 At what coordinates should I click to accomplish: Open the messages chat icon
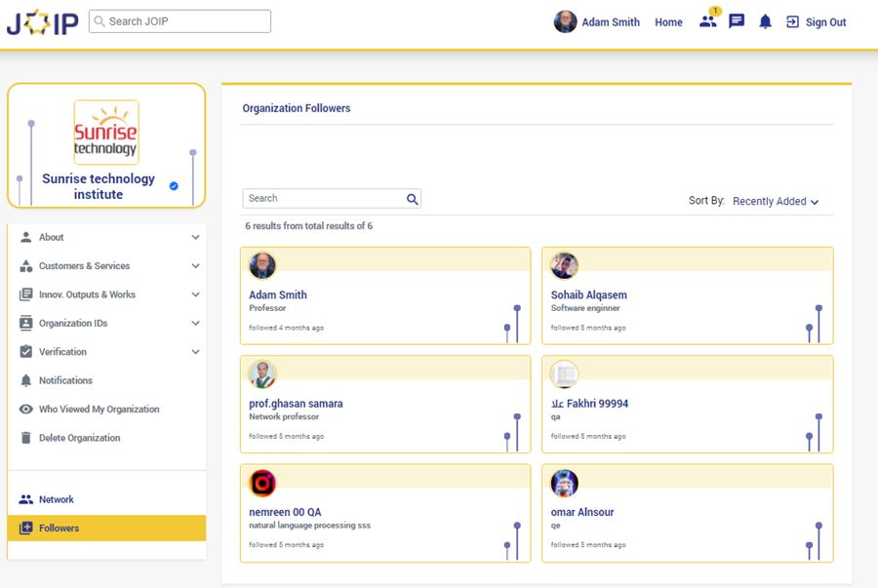tap(737, 21)
